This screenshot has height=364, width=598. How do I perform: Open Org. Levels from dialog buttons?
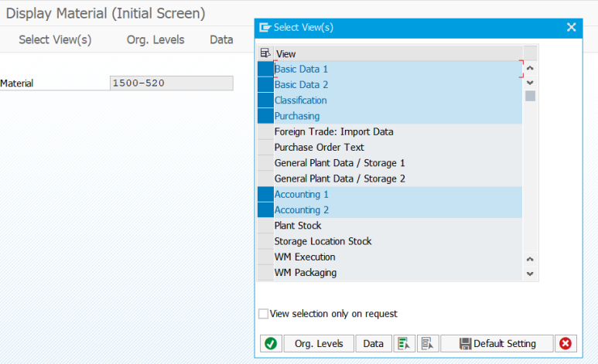click(319, 343)
